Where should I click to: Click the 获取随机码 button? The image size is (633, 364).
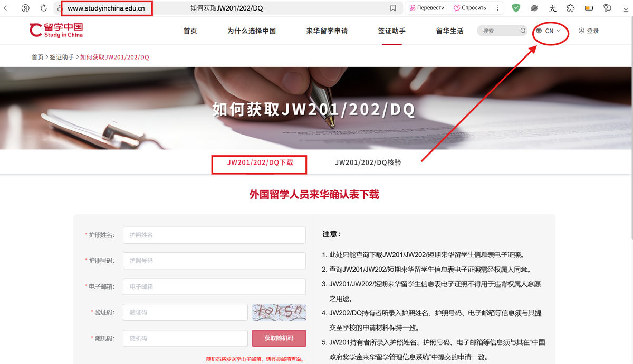(x=279, y=338)
